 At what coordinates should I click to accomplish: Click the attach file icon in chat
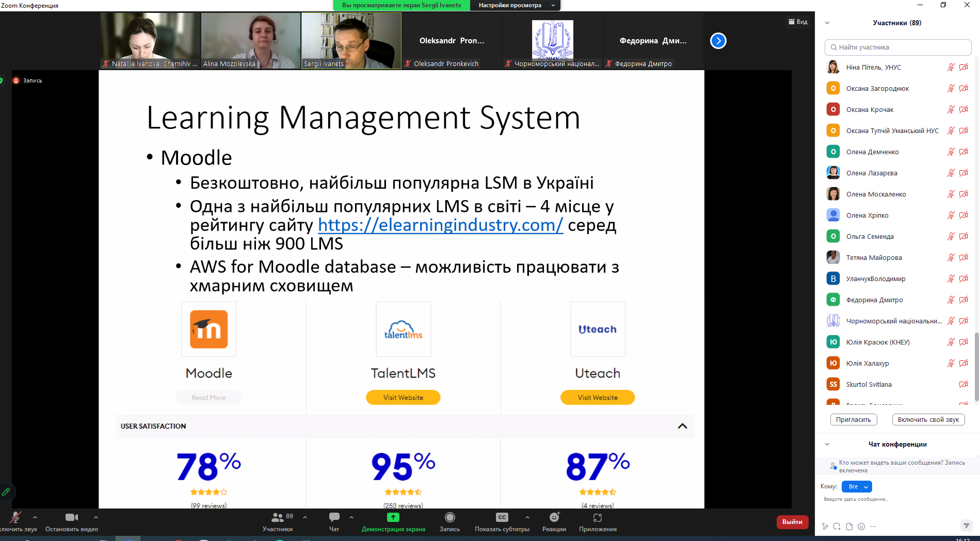coord(849,527)
